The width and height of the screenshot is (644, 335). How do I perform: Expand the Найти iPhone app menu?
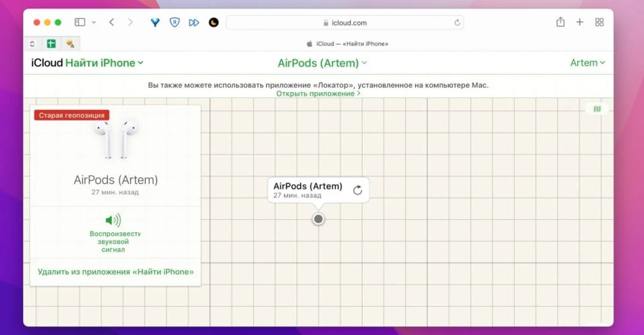tap(104, 63)
